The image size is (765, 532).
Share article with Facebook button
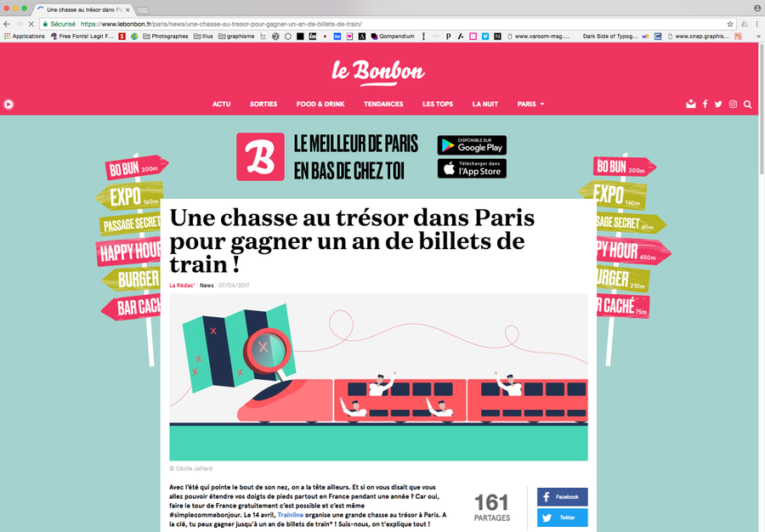[562, 497]
